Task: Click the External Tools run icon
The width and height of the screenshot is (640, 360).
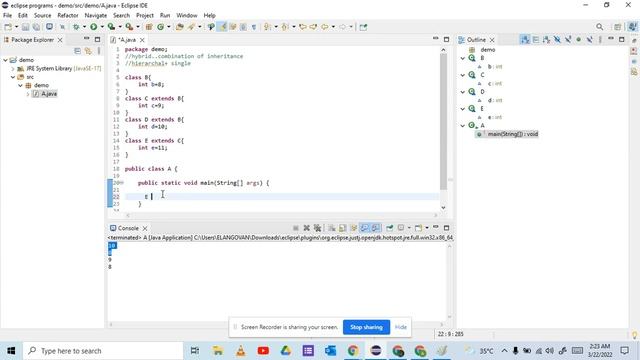Action: [129, 27]
